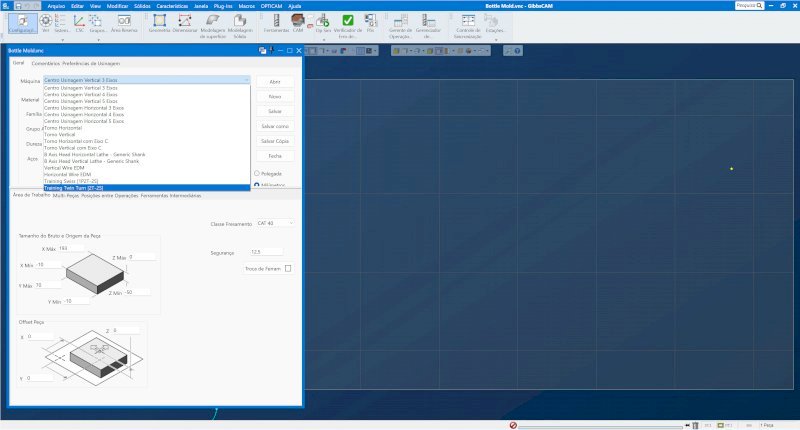Click the Salvar Cópia button
The width and height of the screenshot is (800, 430).
[x=275, y=141]
